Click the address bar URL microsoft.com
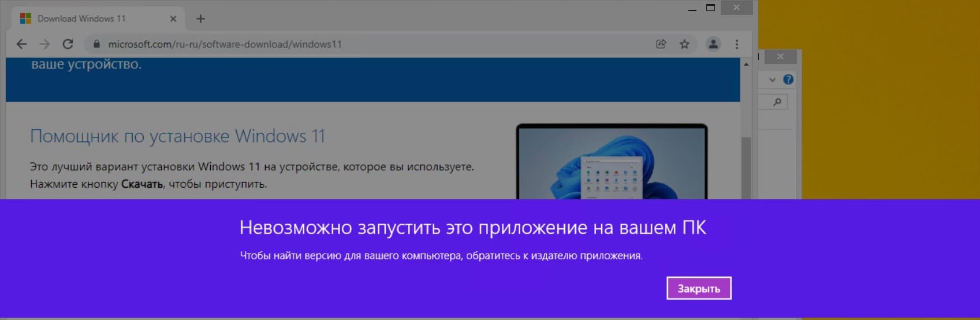Viewport: 980px width, 320px height. tap(225, 44)
